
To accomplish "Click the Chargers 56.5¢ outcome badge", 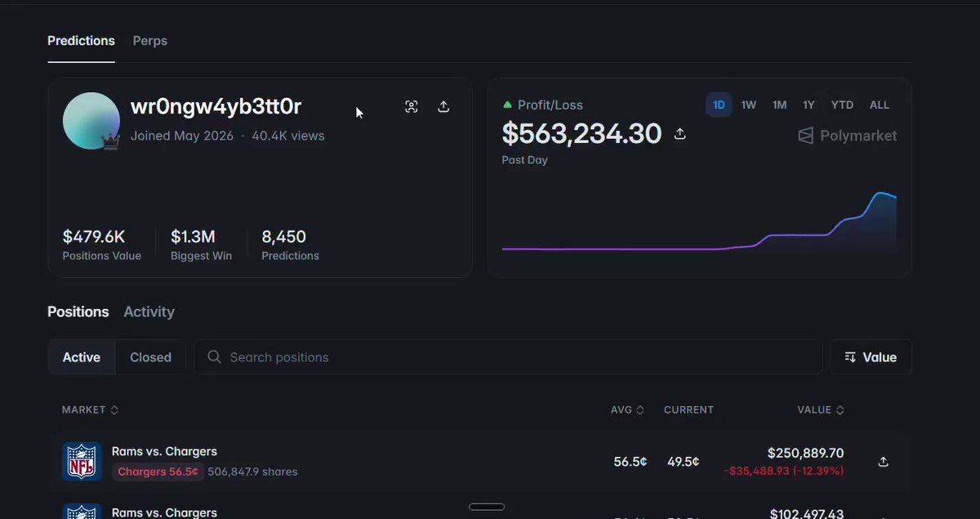I will click(x=158, y=472).
